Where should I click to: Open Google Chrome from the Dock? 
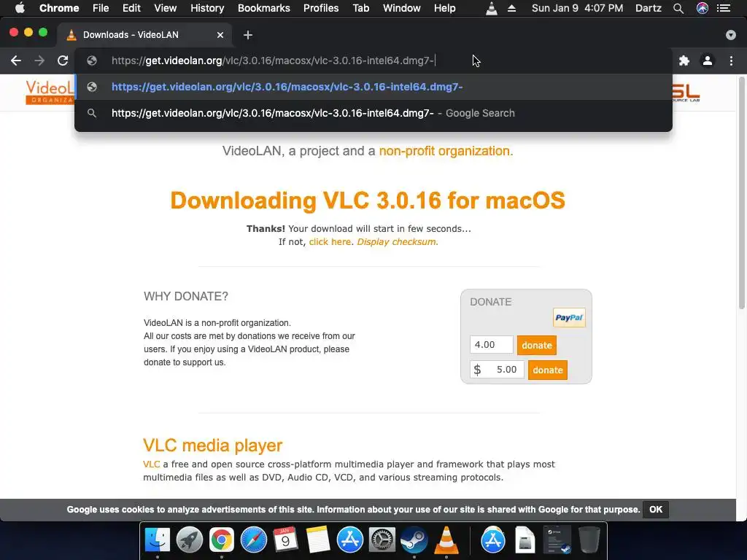click(x=222, y=540)
